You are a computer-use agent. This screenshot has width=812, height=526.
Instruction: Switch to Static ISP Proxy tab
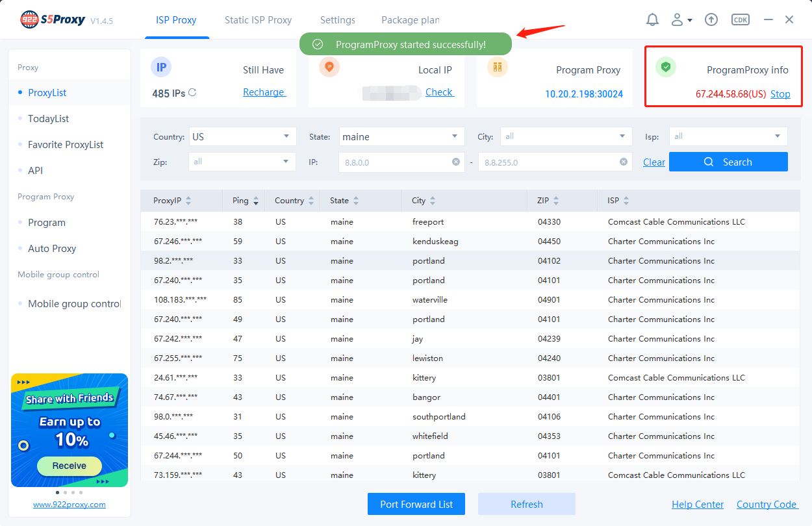[258, 20]
